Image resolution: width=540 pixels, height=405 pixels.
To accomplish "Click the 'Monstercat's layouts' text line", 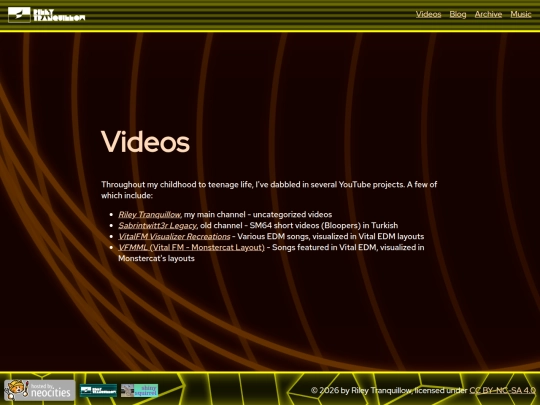I will pyautogui.click(x=156, y=259).
